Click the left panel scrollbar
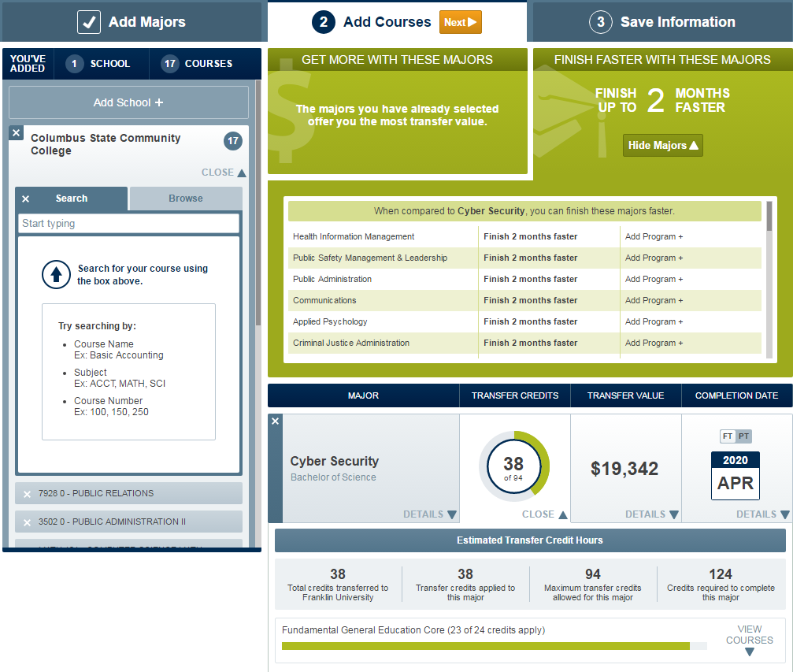This screenshot has height=672, width=793. pos(258,202)
